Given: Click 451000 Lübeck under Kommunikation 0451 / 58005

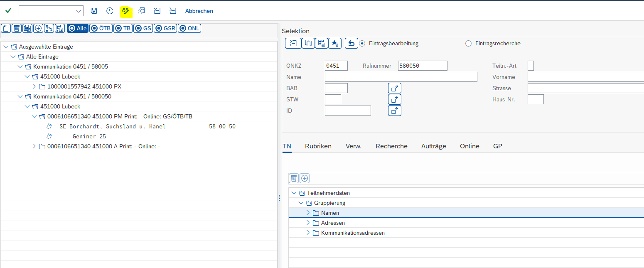Looking at the screenshot, I should pos(60,76).
